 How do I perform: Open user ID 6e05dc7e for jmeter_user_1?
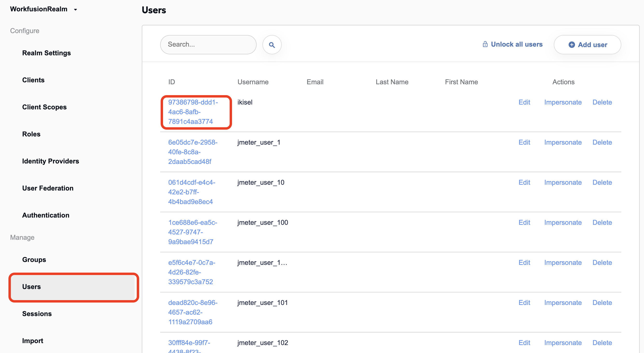tap(193, 152)
